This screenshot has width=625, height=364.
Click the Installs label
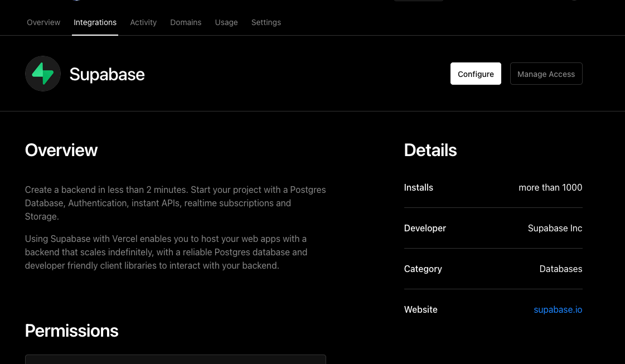tap(418, 187)
